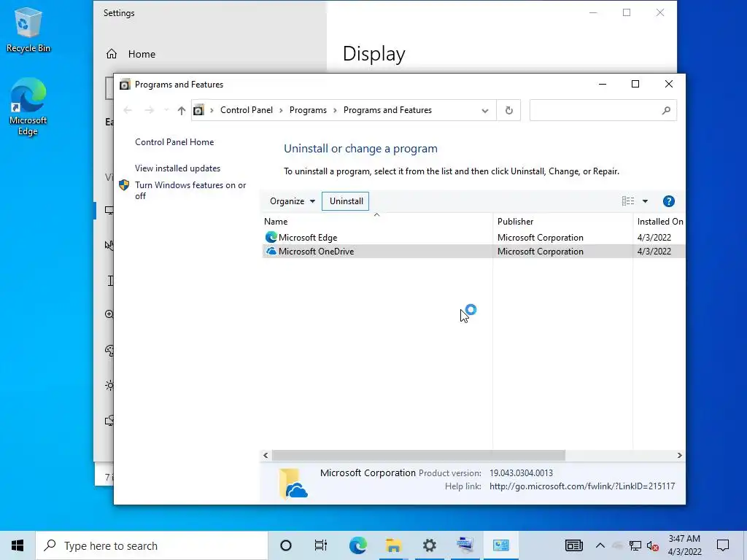Click the muted volume tray icon
The width and height of the screenshot is (747, 560).
pyautogui.click(x=653, y=545)
